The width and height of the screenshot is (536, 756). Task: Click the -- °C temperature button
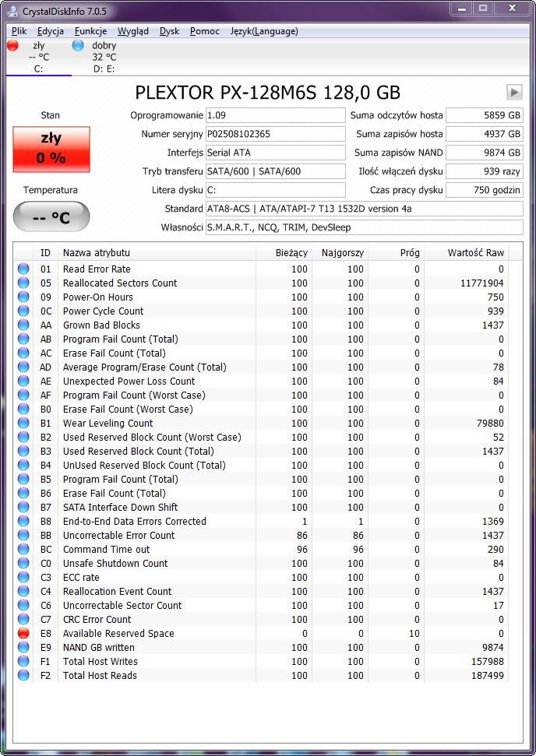[51, 217]
